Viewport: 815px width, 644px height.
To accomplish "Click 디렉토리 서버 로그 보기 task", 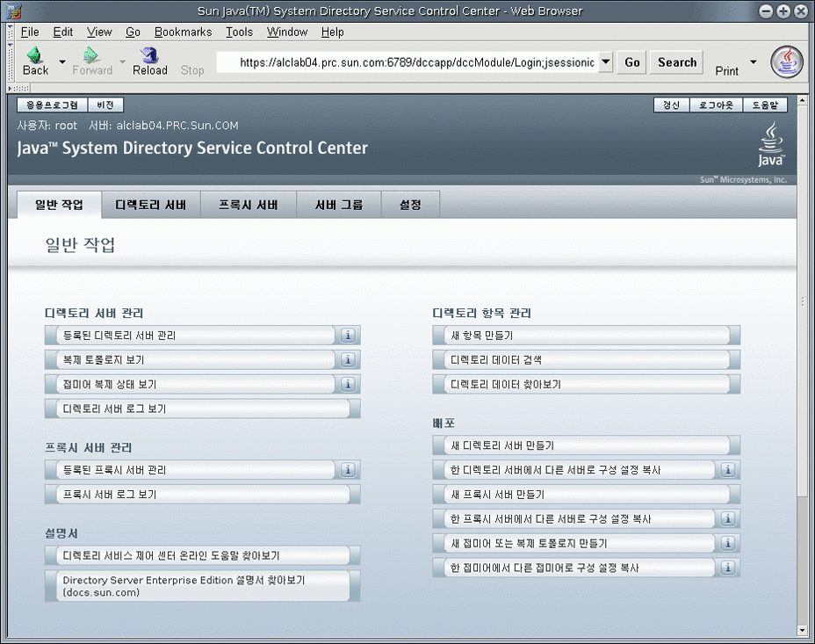I will [x=202, y=409].
